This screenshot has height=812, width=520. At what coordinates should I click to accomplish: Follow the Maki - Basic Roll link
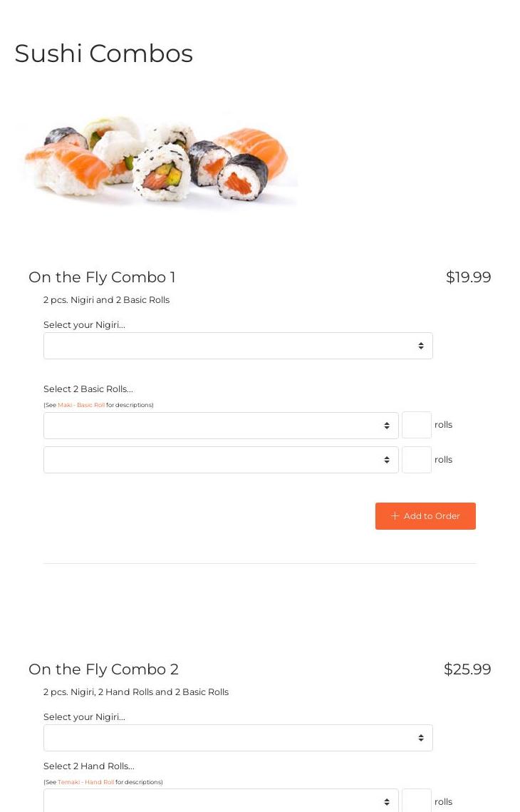tap(81, 405)
